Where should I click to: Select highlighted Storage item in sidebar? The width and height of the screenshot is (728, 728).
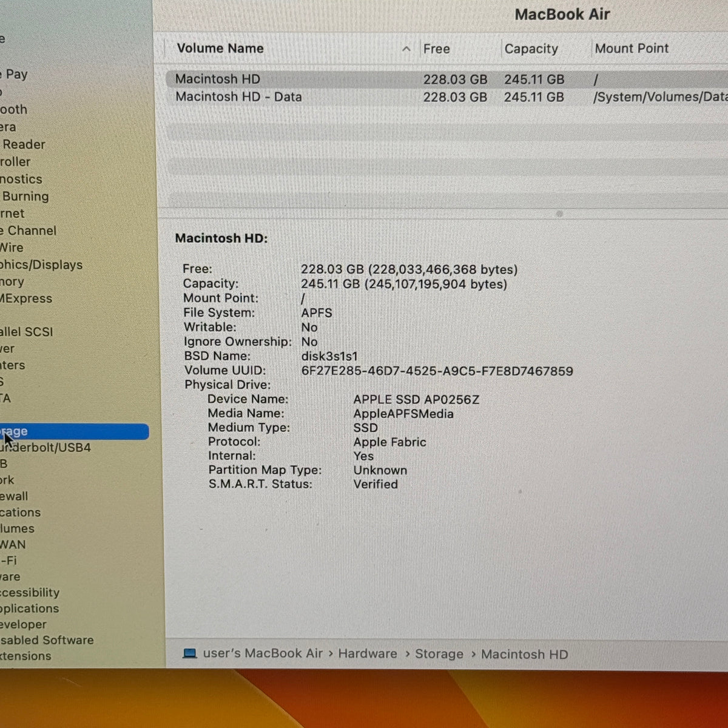pos(74,431)
